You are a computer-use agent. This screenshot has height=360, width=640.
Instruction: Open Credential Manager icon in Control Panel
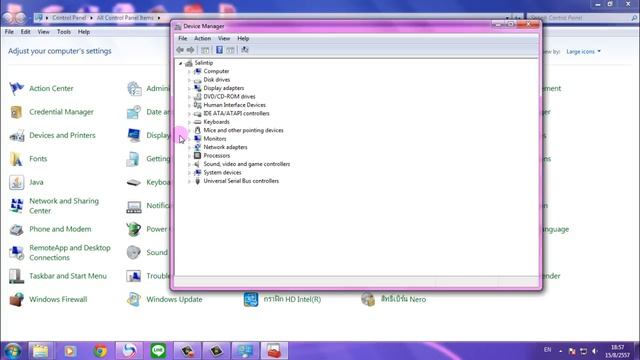pos(16,112)
